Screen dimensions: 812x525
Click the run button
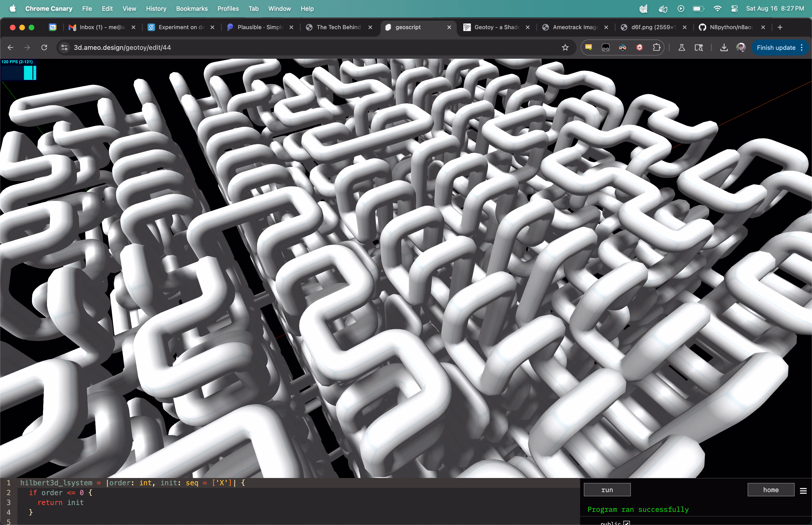tap(607, 489)
